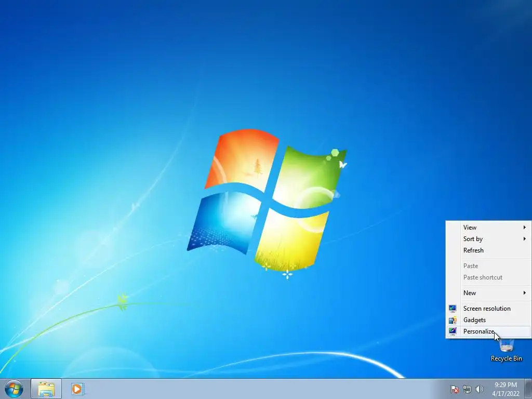Image resolution: width=532 pixels, height=399 pixels.
Task: Click the volume speaker tray icon
Action: pyautogui.click(x=480, y=389)
